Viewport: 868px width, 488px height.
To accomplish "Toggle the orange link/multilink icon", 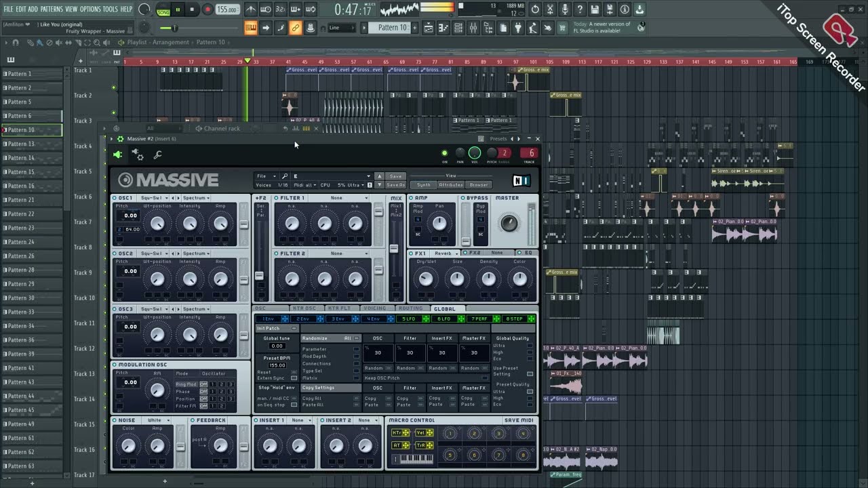I will point(295,28).
